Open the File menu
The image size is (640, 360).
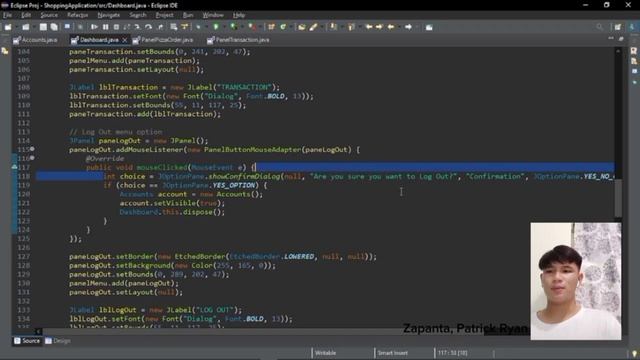[x=7, y=15]
